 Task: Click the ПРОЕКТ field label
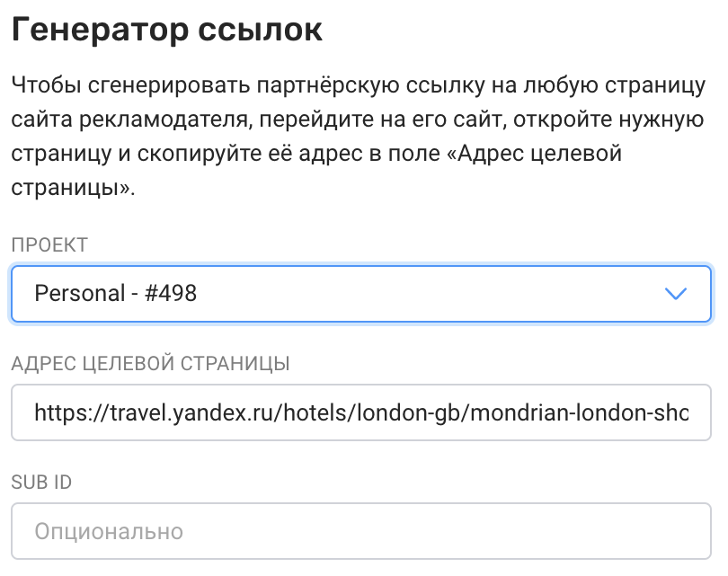[49, 245]
